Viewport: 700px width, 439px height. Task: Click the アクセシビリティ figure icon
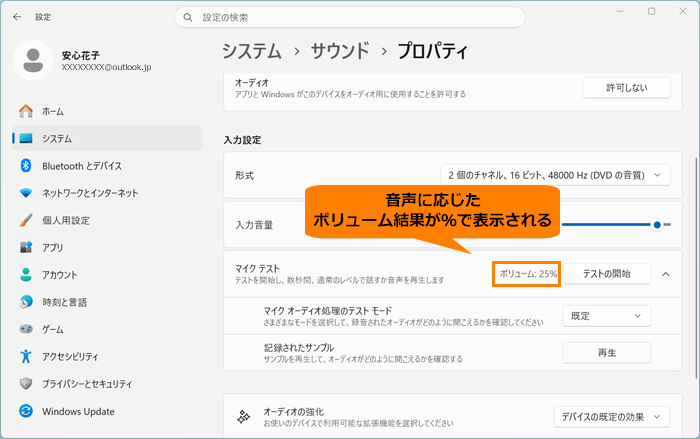click(x=26, y=356)
